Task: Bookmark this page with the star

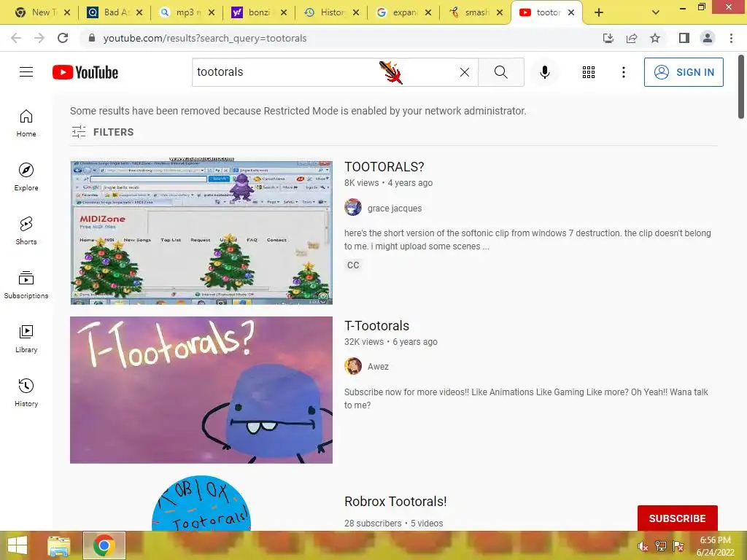Action: (655, 38)
